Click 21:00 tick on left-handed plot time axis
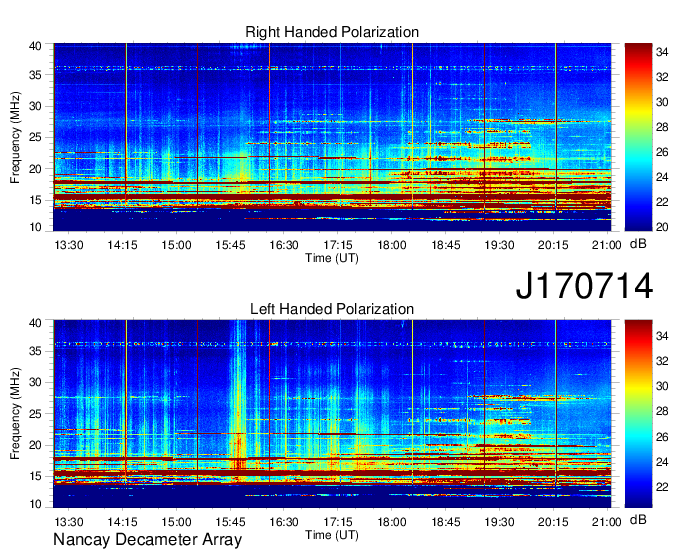The height and width of the screenshot is (552, 680). click(x=607, y=522)
